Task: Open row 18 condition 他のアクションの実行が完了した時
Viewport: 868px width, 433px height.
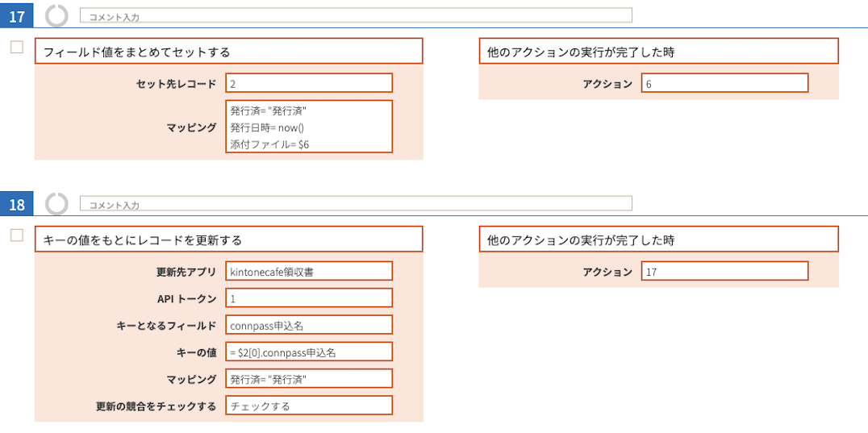Action: coord(659,239)
